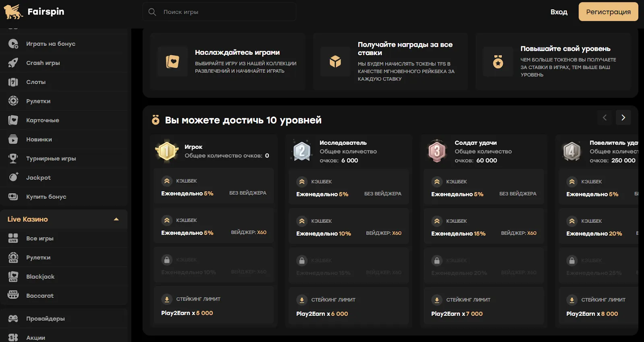Image resolution: width=644 pixels, height=342 pixels.
Task: Open Слоты menu item
Action: 64,82
